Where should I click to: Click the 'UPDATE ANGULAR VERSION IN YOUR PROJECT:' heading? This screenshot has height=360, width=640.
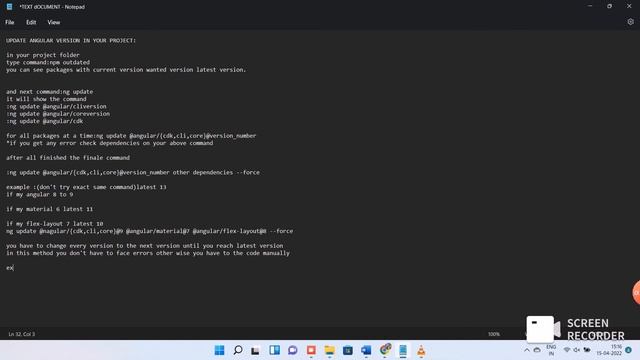coord(71,40)
